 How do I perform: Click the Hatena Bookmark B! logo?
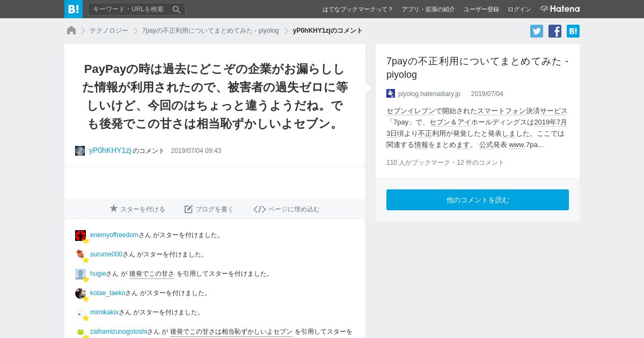pyautogui.click(x=74, y=9)
